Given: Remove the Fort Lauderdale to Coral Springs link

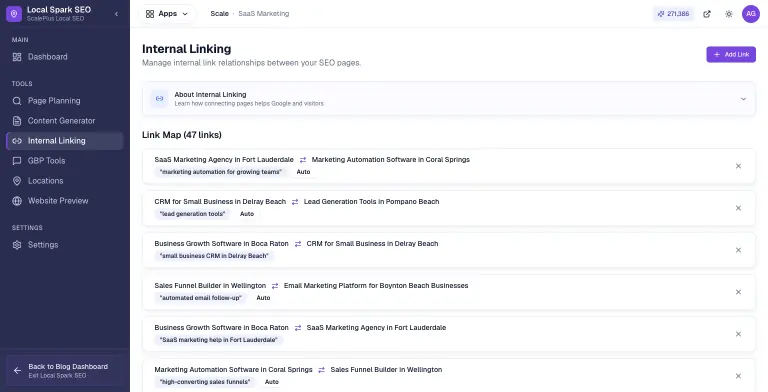Looking at the screenshot, I should (x=738, y=166).
